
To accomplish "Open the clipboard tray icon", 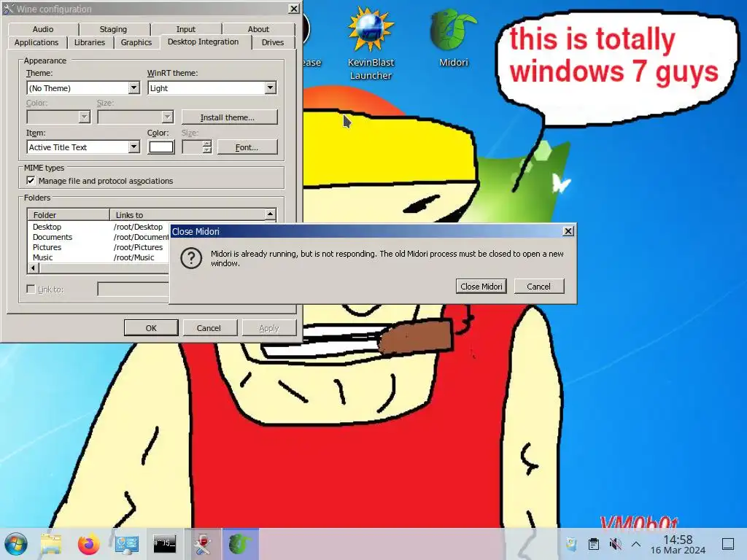I will (x=593, y=543).
